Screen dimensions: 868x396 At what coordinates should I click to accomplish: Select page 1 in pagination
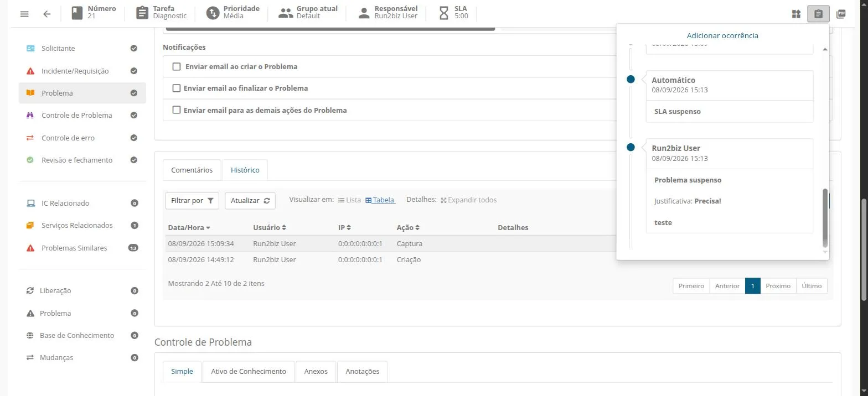tap(753, 286)
